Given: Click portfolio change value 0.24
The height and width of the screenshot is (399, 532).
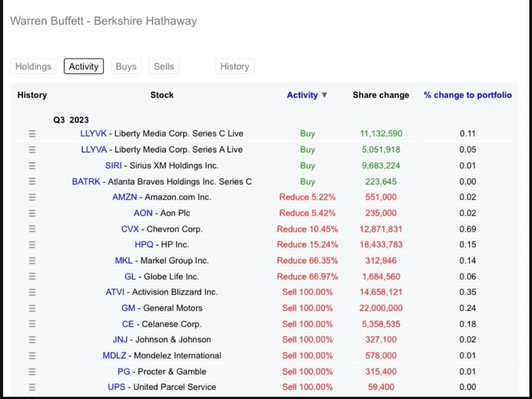Looking at the screenshot, I should click(x=468, y=308).
